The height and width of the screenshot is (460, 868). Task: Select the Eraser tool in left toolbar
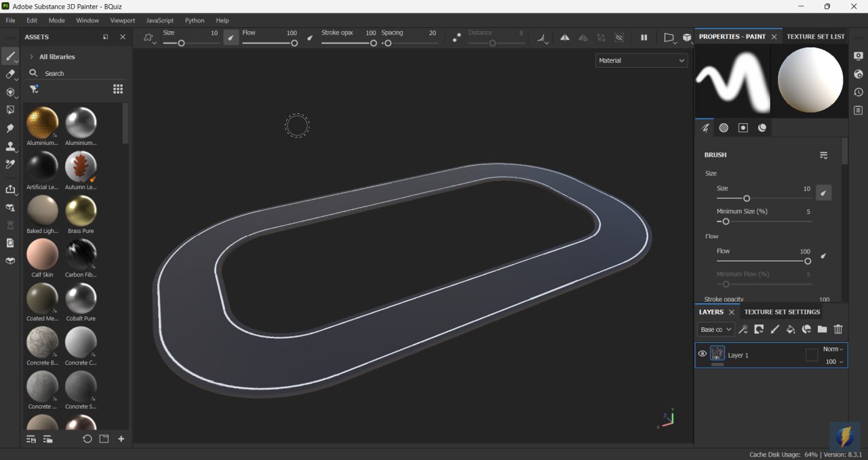[x=10, y=74]
